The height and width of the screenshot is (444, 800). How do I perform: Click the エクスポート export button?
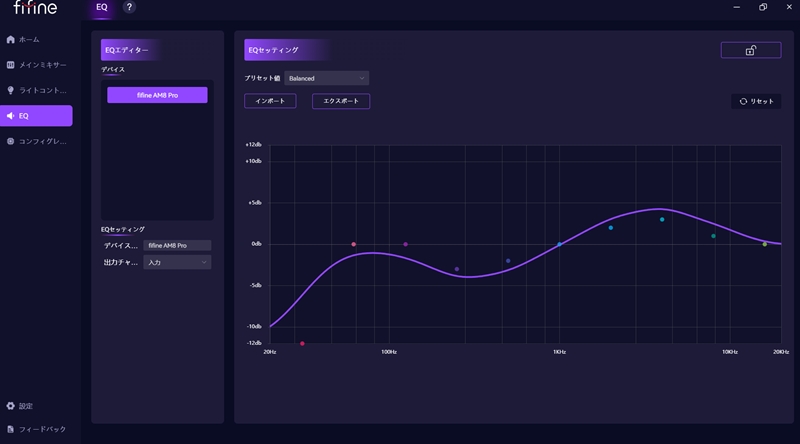point(341,101)
